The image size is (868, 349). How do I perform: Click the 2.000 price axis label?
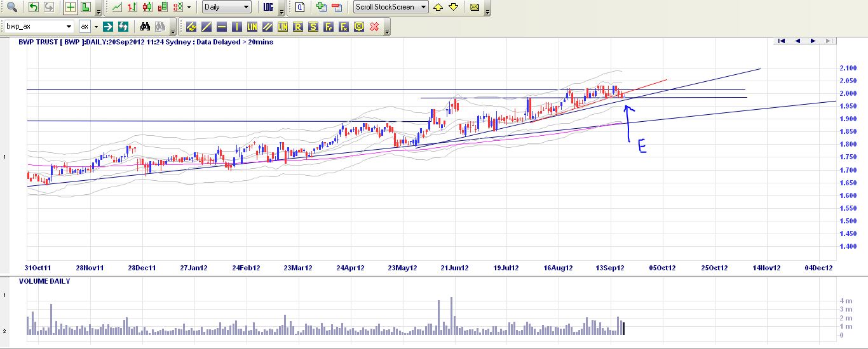pyautogui.click(x=848, y=93)
